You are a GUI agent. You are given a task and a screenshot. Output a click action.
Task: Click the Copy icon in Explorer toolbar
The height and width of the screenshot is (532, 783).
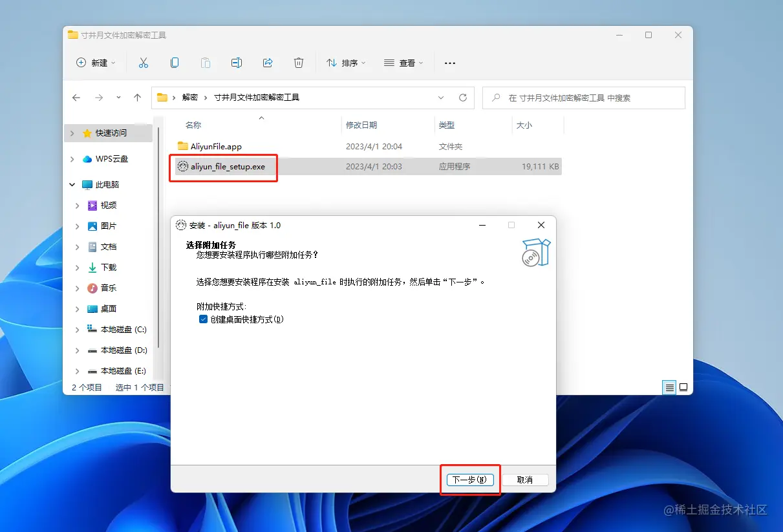(175, 63)
